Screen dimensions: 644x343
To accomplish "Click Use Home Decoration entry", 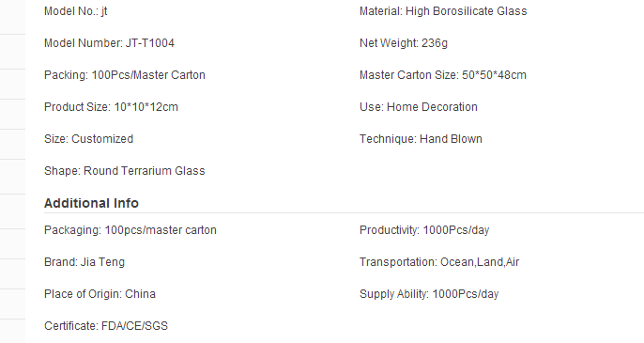I will pos(419,107).
